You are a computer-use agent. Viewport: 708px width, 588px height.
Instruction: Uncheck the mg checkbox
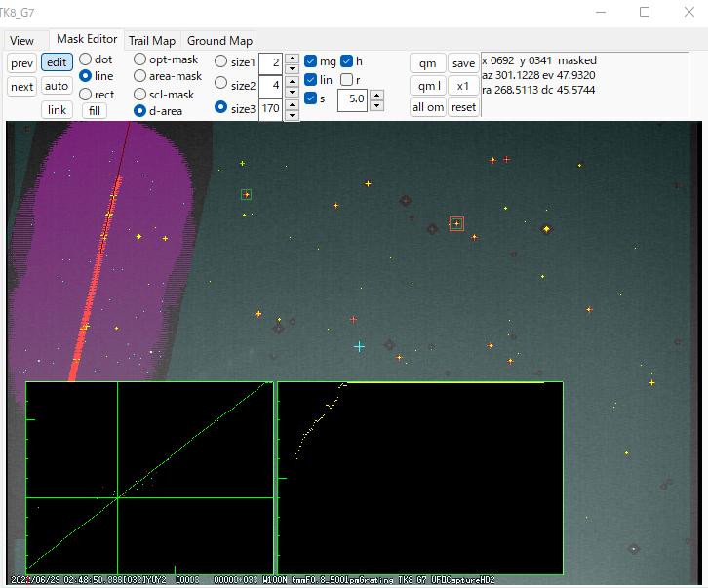[311, 61]
